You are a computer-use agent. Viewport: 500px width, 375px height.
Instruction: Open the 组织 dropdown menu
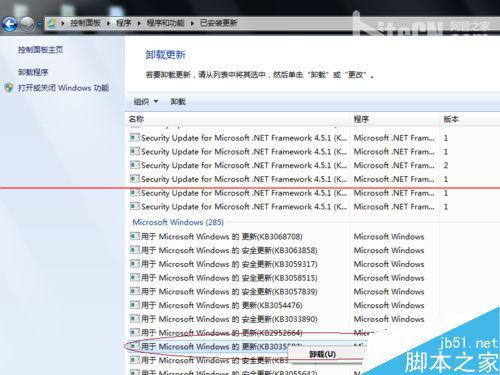146,101
